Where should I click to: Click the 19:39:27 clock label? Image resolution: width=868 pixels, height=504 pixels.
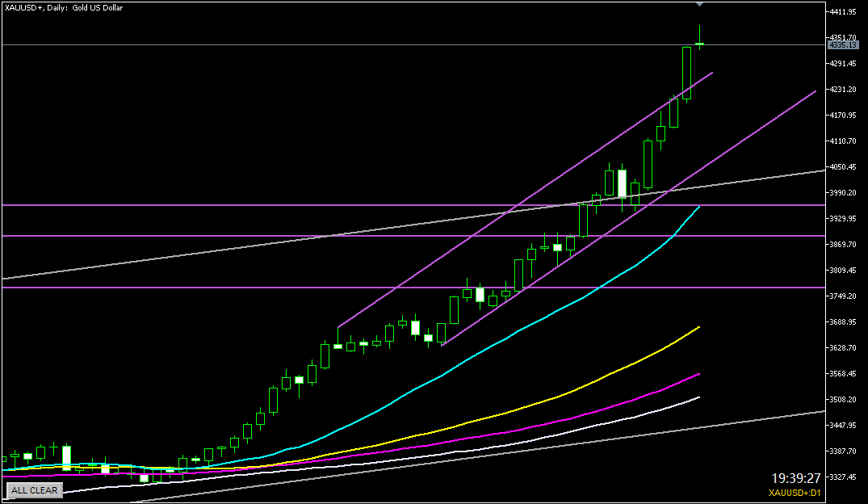click(x=795, y=479)
